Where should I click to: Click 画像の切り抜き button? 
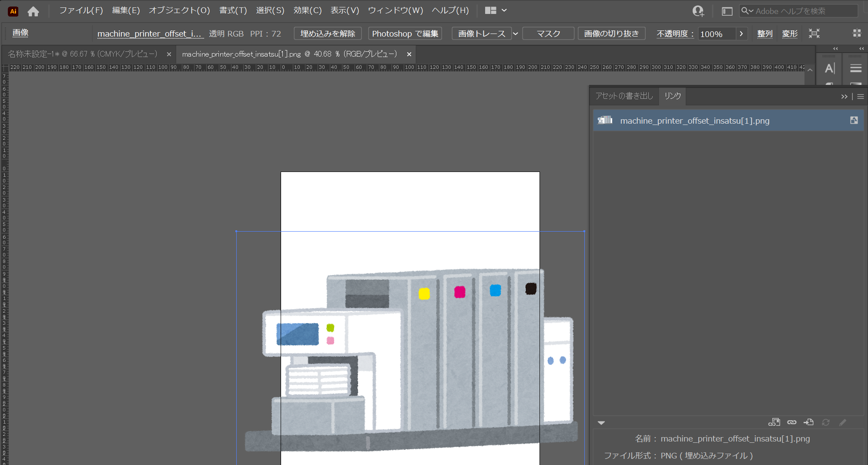click(x=611, y=34)
